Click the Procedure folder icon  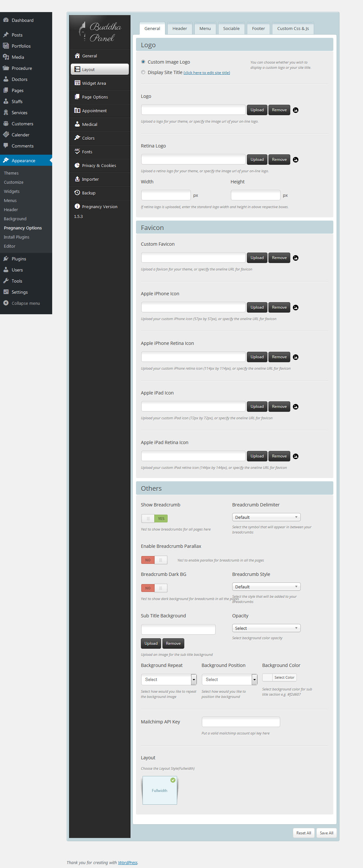(x=6, y=68)
